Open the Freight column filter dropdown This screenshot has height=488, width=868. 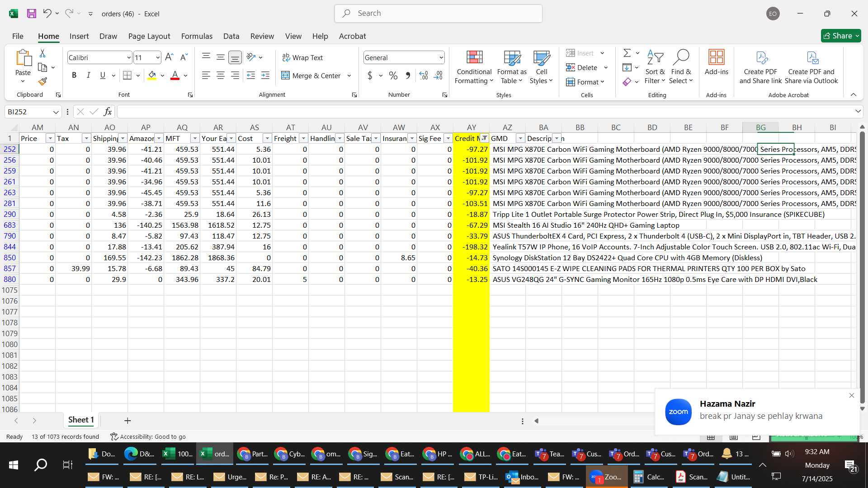pos(303,138)
